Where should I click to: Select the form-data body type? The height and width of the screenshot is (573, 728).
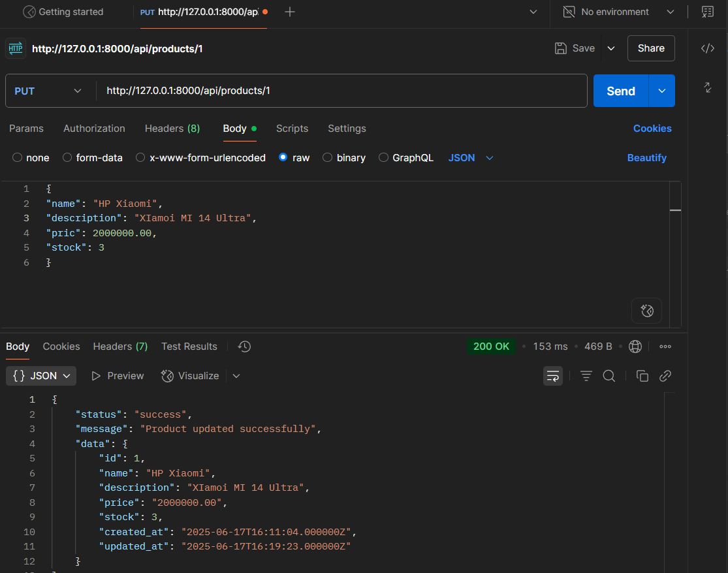click(x=92, y=158)
